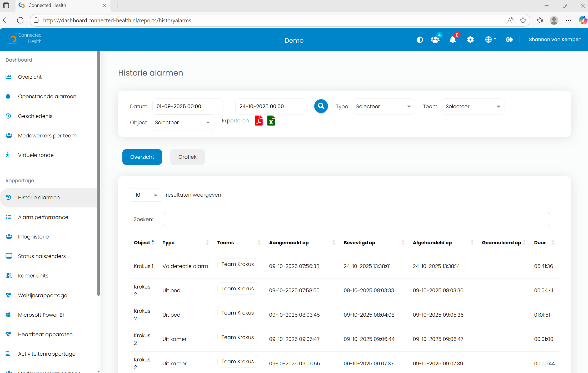The width and height of the screenshot is (588, 373).
Task: Click the Overzicht tab button
Action: (142, 157)
